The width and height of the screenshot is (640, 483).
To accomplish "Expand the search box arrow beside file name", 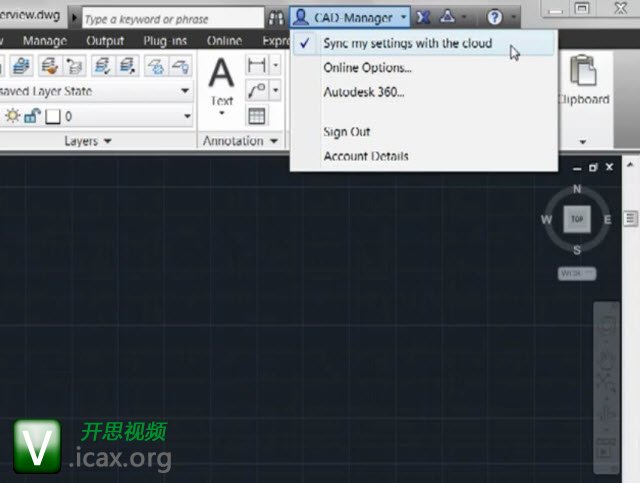I will point(74,18).
